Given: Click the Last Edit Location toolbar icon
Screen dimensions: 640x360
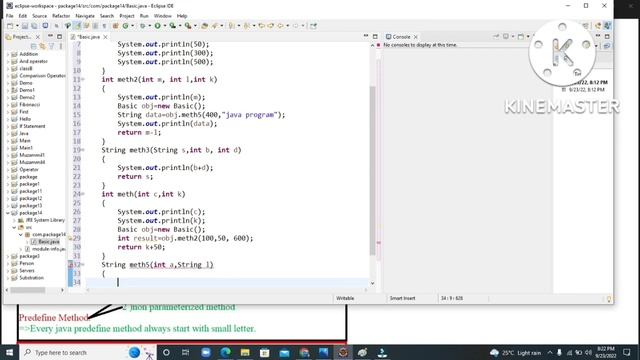Looking at the screenshot, I should [x=261, y=26].
